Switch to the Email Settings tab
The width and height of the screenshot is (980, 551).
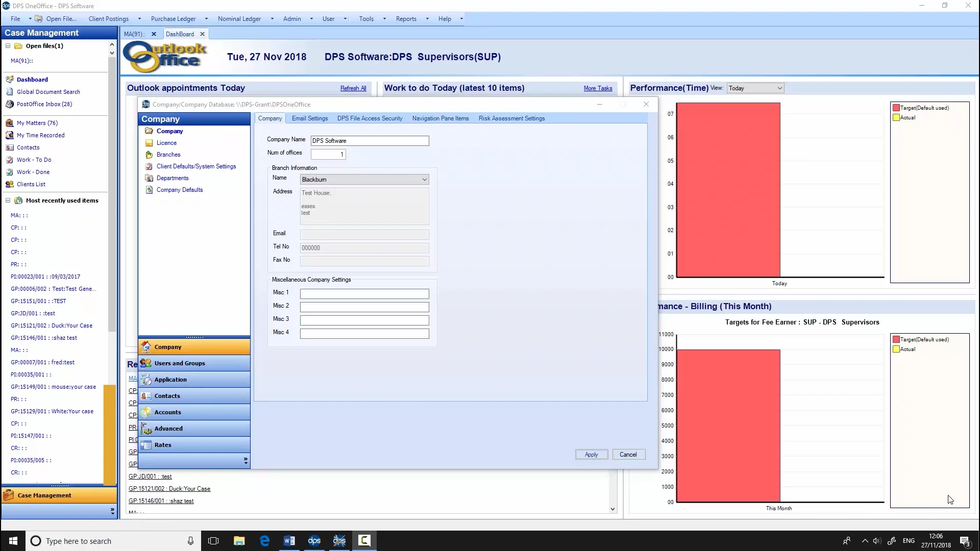point(310,118)
